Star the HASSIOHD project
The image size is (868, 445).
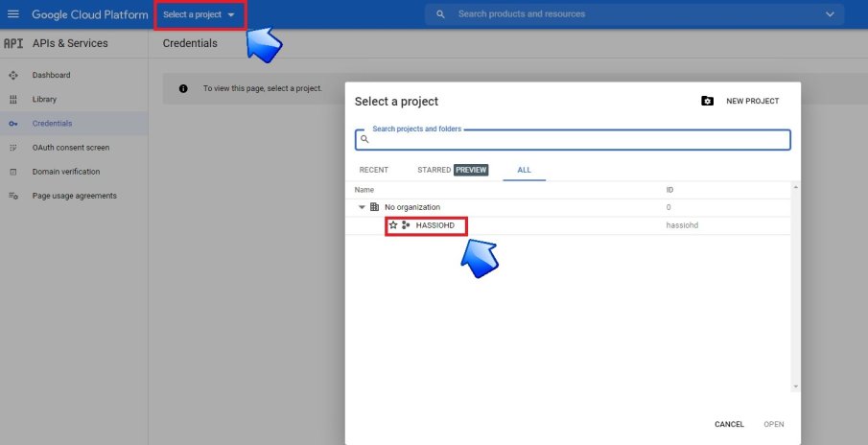pos(393,225)
